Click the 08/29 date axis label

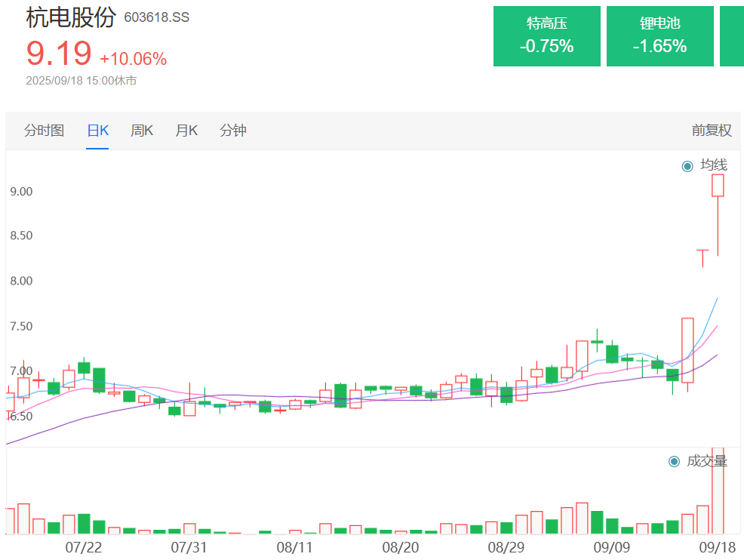506,547
